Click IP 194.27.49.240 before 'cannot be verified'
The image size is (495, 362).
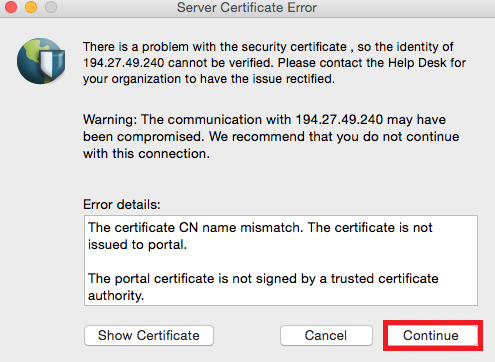click(x=124, y=63)
